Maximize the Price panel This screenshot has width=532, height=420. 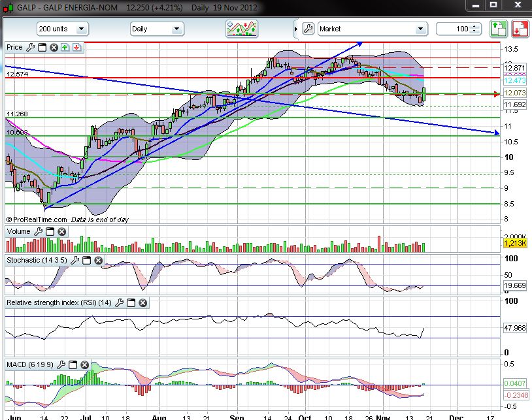pyautogui.click(x=42, y=48)
